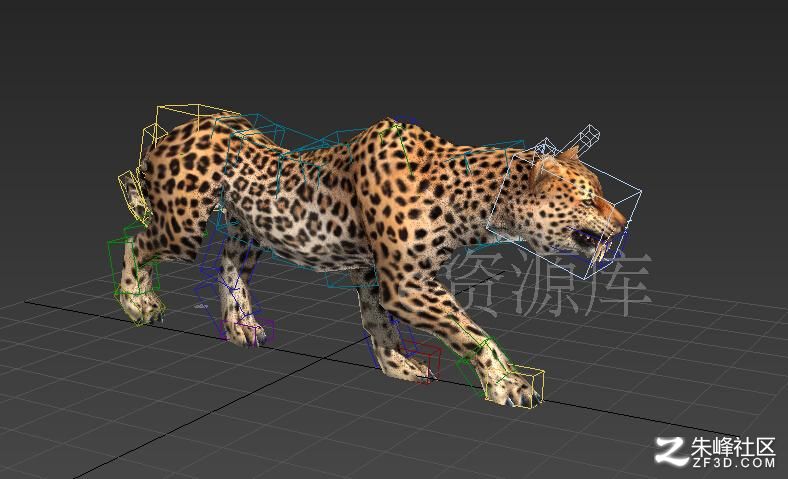Select the red bone box at the paw
Screen dimensions: 788x479
[x=422, y=361]
